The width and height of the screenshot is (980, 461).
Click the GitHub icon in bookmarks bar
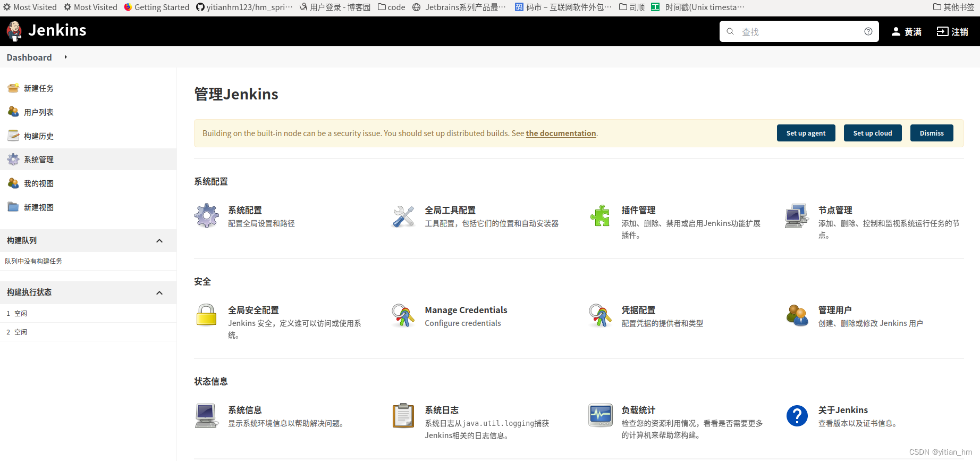click(200, 7)
